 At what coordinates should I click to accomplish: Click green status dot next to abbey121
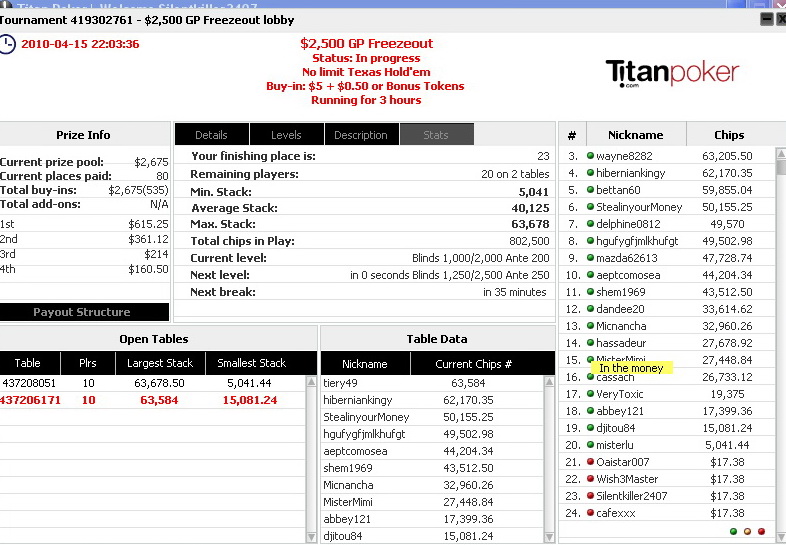click(591, 411)
